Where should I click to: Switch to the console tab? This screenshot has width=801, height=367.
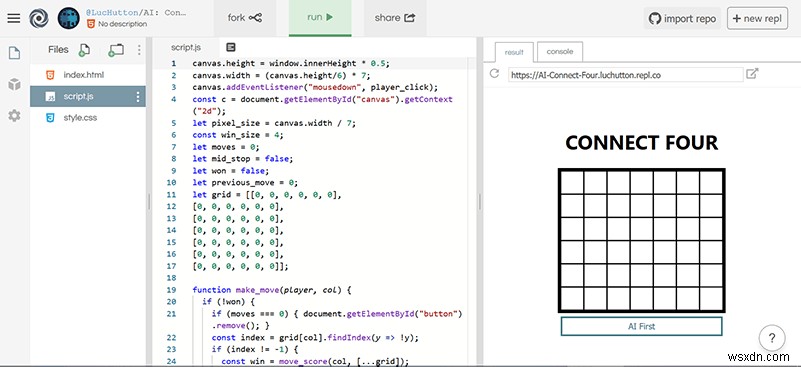click(560, 52)
